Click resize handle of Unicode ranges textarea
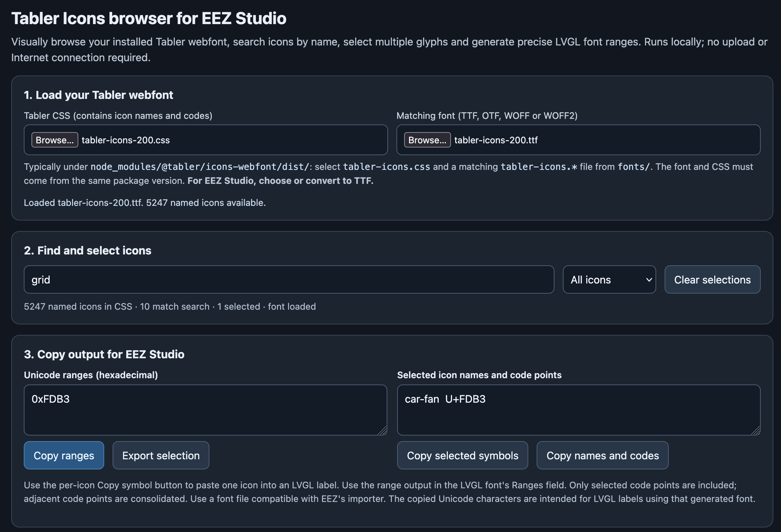This screenshot has height=532, width=781. [x=383, y=431]
